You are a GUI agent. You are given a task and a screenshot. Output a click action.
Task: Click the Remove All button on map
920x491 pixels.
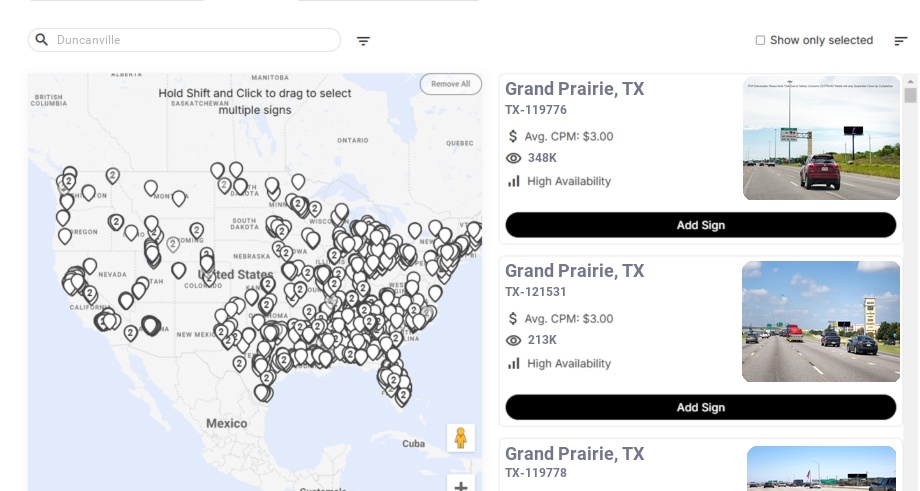click(x=450, y=84)
